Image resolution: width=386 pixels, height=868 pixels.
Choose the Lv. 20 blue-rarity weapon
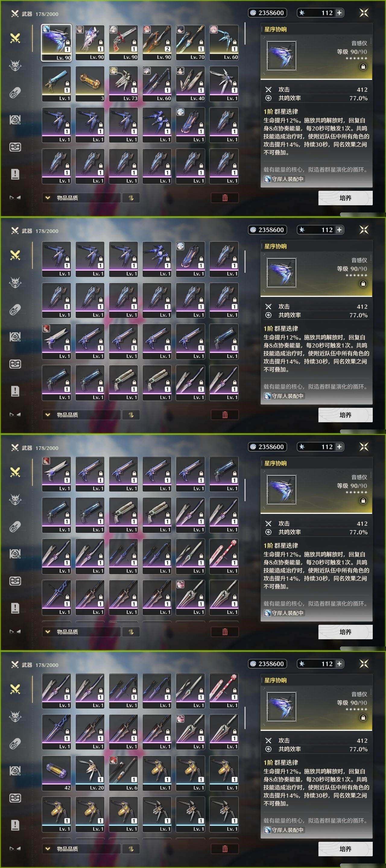click(90, 773)
